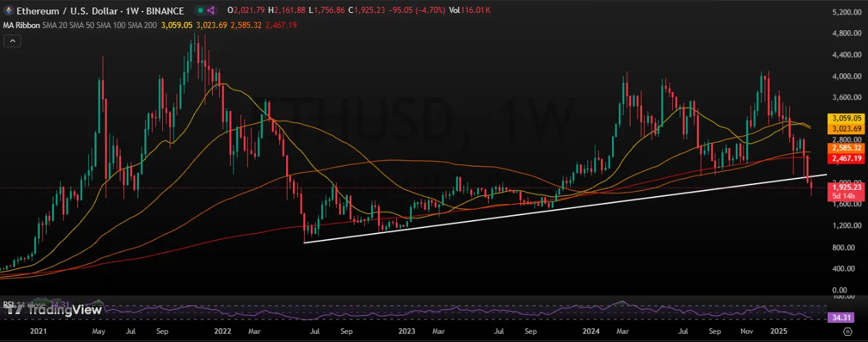Image resolution: width=868 pixels, height=342 pixels.
Task: Click the Ethereum / U.S. Dollar symbol title
Action: 64,11
